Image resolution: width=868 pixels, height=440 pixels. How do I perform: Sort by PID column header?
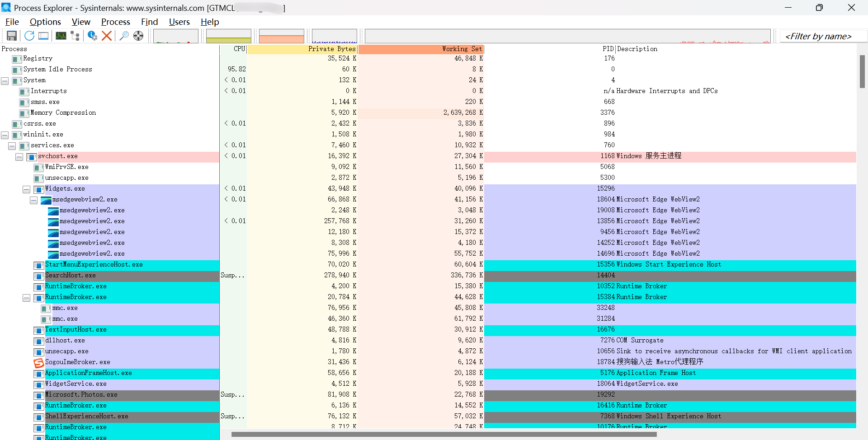pos(550,49)
